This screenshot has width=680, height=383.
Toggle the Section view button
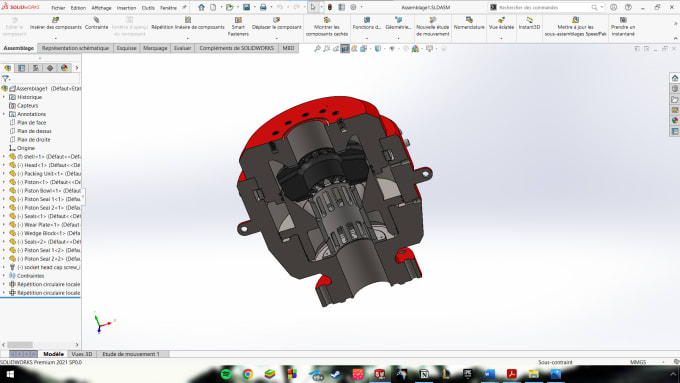(345, 49)
